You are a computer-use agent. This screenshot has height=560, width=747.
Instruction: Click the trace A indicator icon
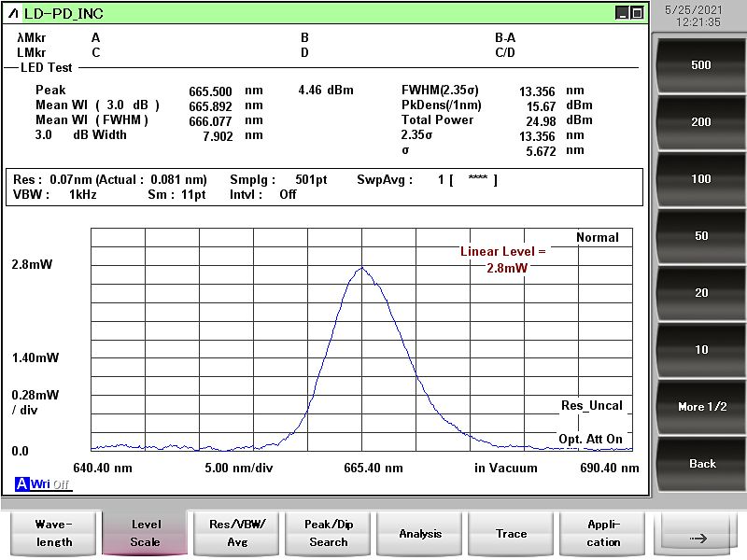point(21,484)
